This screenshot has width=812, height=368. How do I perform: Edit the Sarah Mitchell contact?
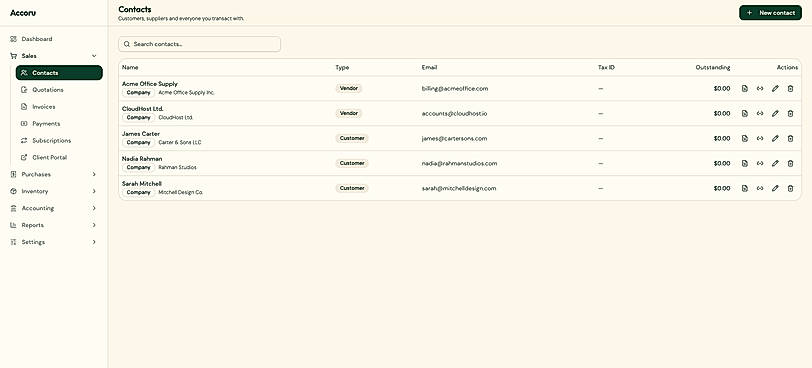coord(775,188)
